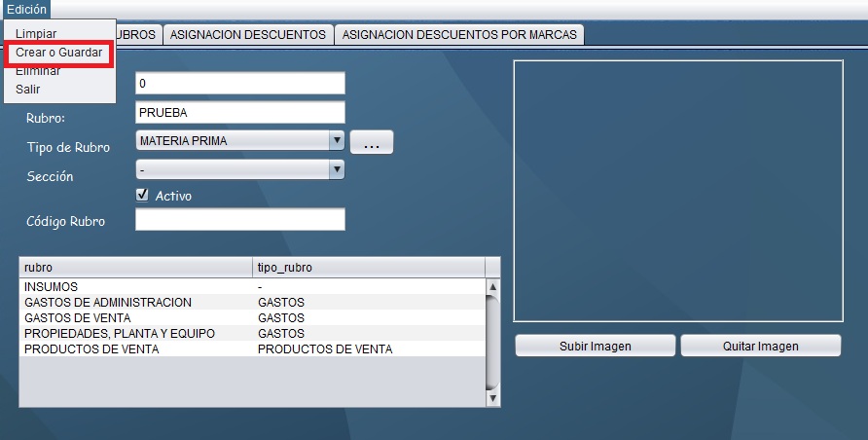
Task: Focus the Código Rubro input field
Action: pos(240,220)
